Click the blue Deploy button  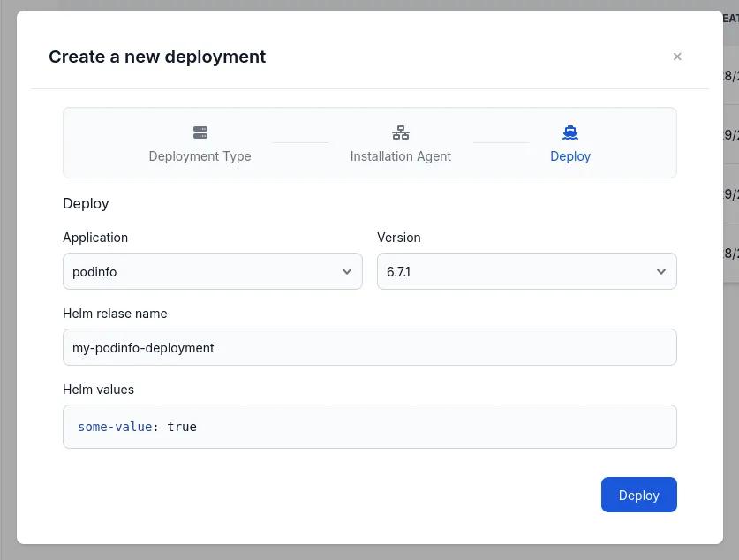click(638, 495)
